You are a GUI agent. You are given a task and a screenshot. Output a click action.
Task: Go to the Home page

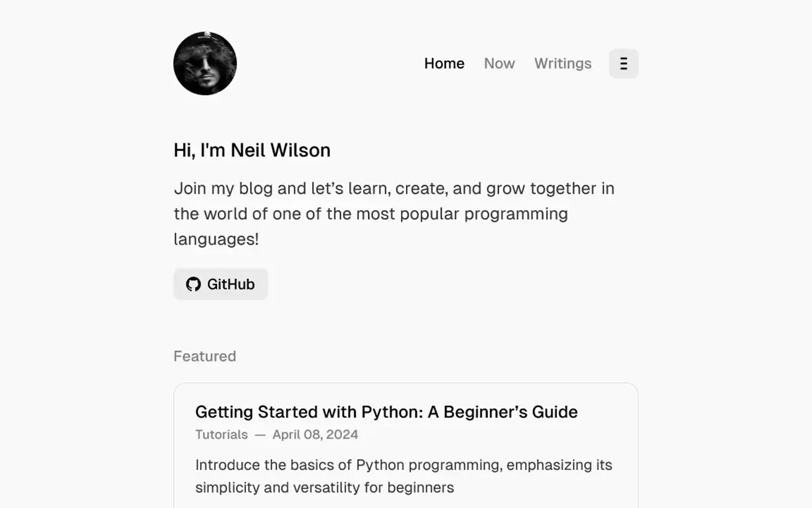pos(444,63)
